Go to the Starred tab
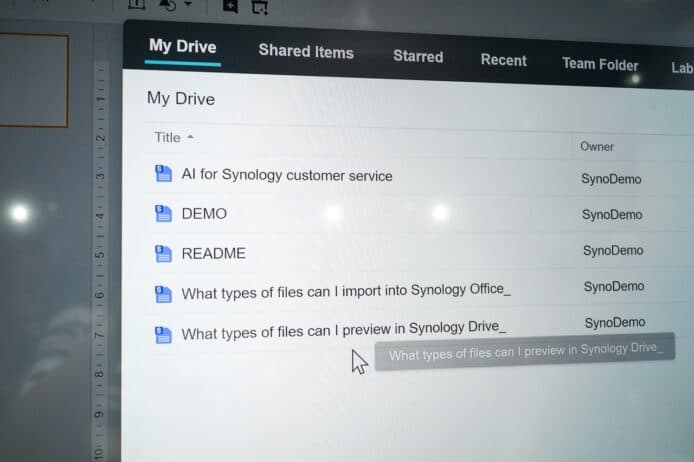The width and height of the screenshot is (694, 462). click(417, 56)
